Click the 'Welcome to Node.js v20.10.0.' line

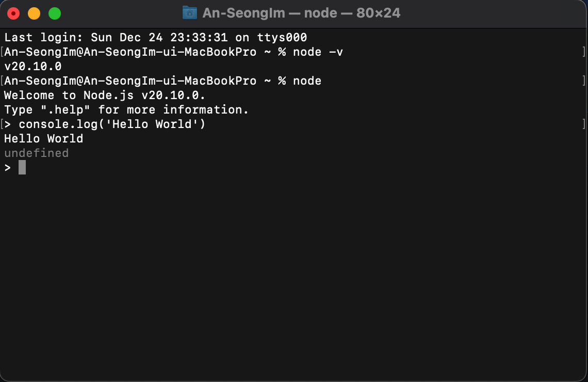click(105, 95)
